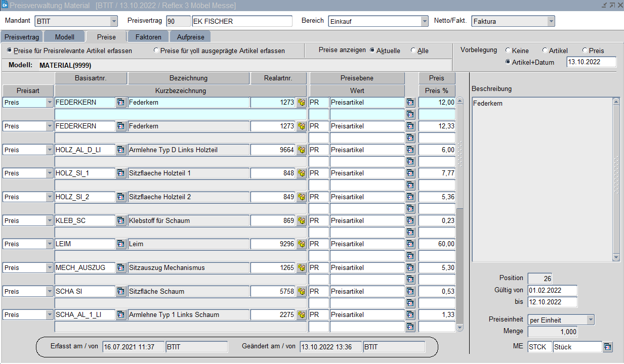Click the yellow icon beside Realartnr. 5758
624x364 pixels.
tap(302, 291)
